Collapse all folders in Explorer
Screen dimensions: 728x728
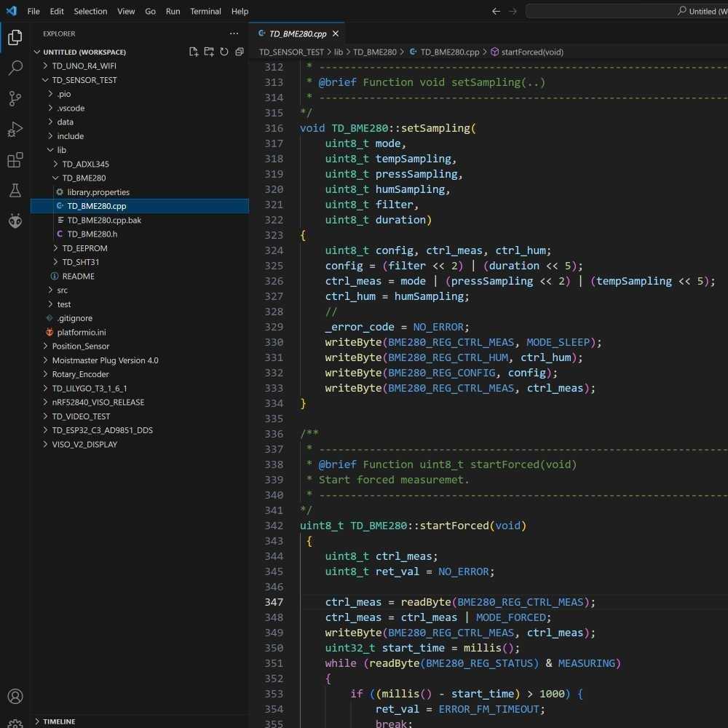pyautogui.click(x=240, y=52)
